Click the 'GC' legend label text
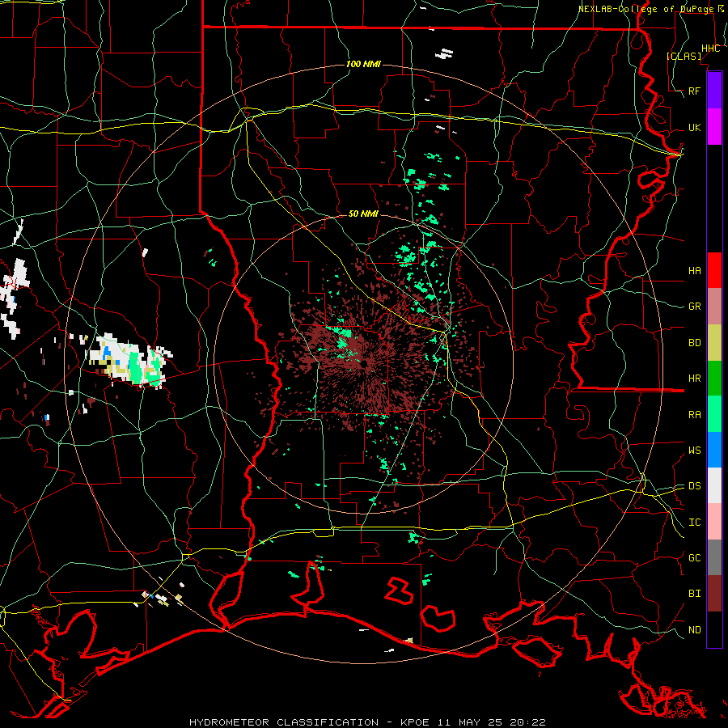This screenshot has height=728, width=728. click(x=694, y=557)
